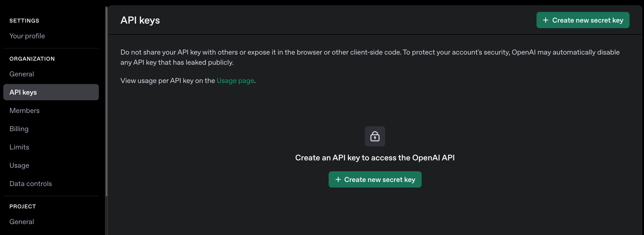Go to the Members page
This screenshot has width=644, height=235.
click(24, 111)
